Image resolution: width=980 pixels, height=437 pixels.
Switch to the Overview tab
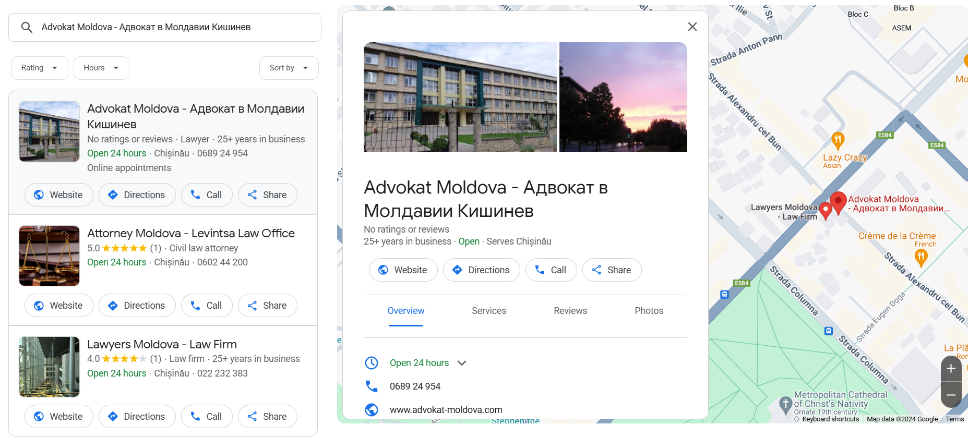[x=406, y=311]
